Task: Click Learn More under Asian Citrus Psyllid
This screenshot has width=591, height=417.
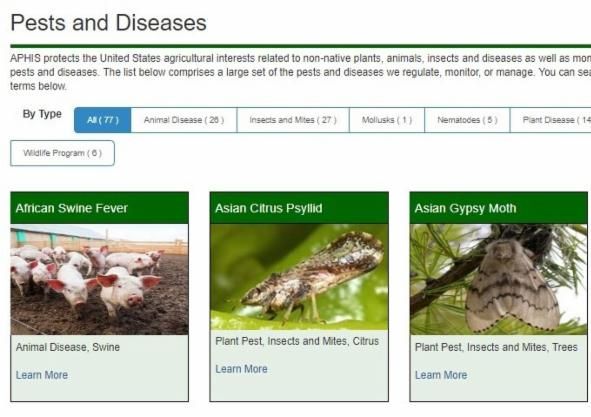Action: point(241,369)
